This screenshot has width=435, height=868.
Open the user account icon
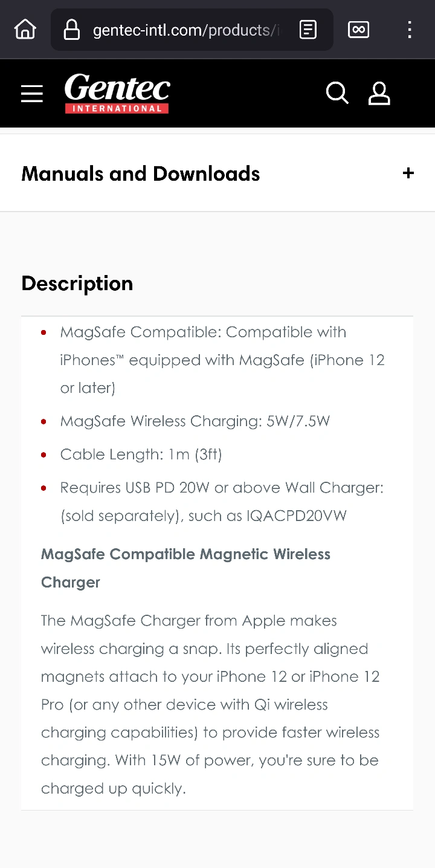pyautogui.click(x=379, y=94)
